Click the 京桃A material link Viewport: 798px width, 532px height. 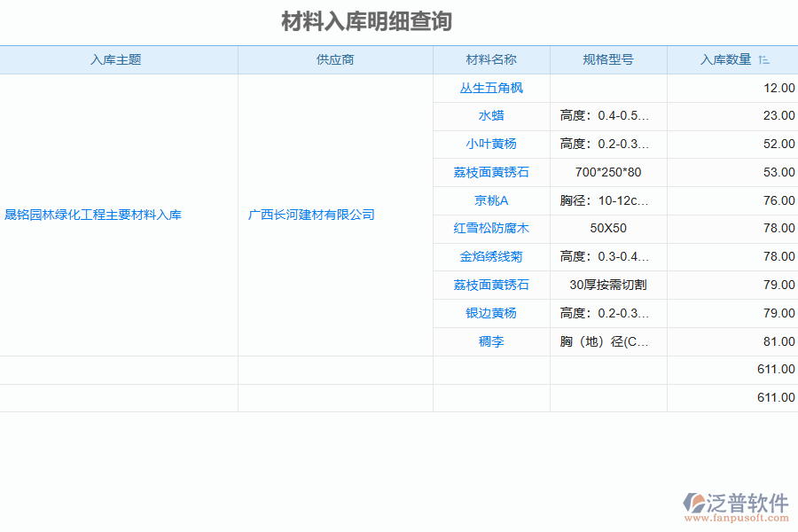(x=490, y=200)
